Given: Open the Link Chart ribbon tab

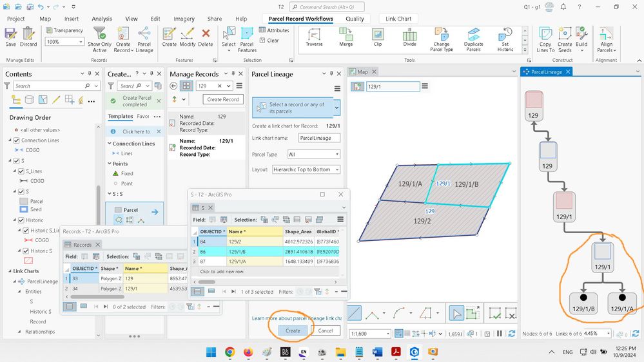Looking at the screenshot, I should [x=398, y=19].
